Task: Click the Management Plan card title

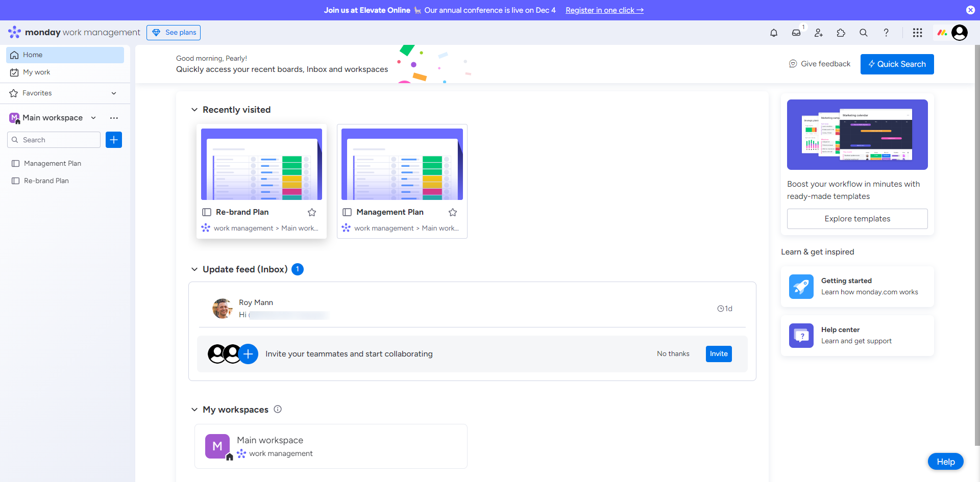Action: pos(390,212)
